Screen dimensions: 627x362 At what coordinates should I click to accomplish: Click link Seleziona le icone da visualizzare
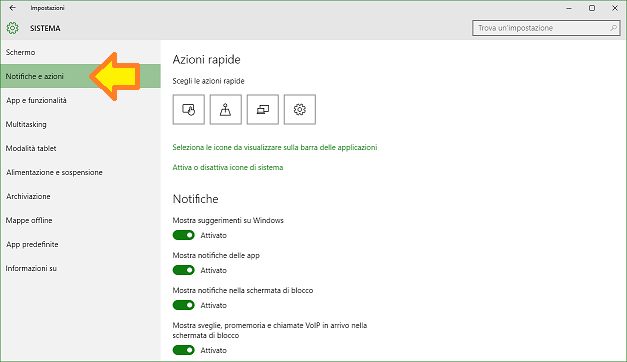[x=275, y=147]
